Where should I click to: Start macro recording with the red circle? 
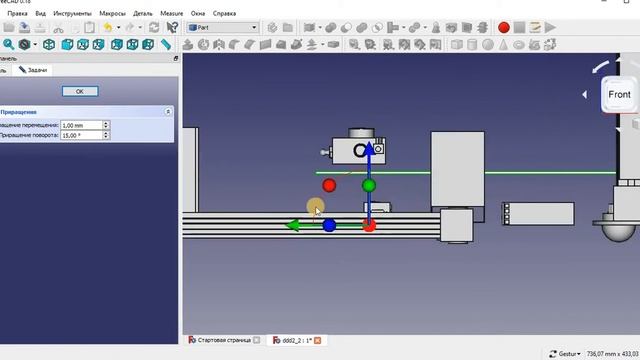coord(504,27)
